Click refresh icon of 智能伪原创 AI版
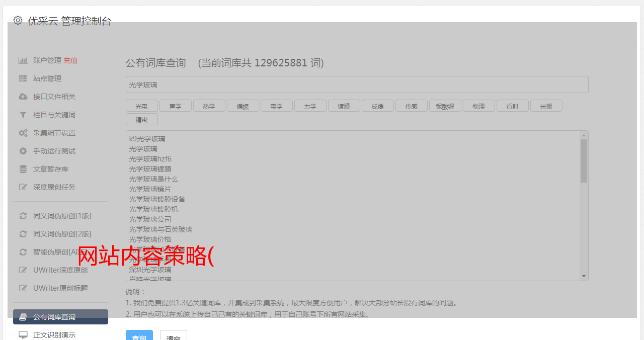This screenshot has width=644, height=340. coord(23,252)
